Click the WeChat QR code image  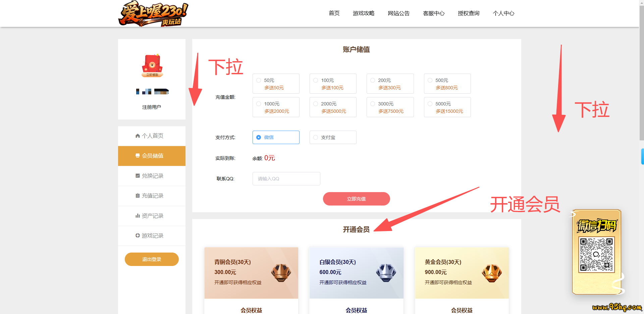click(596, 254)
